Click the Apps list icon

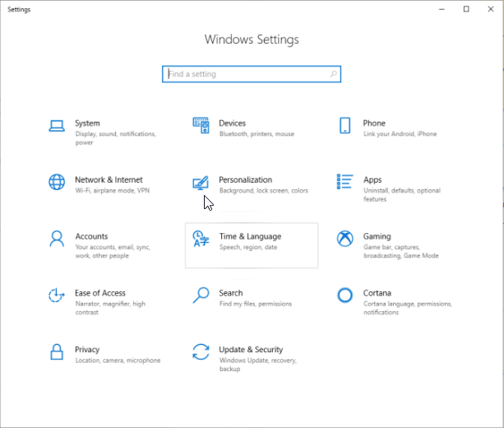pos(344,182)
